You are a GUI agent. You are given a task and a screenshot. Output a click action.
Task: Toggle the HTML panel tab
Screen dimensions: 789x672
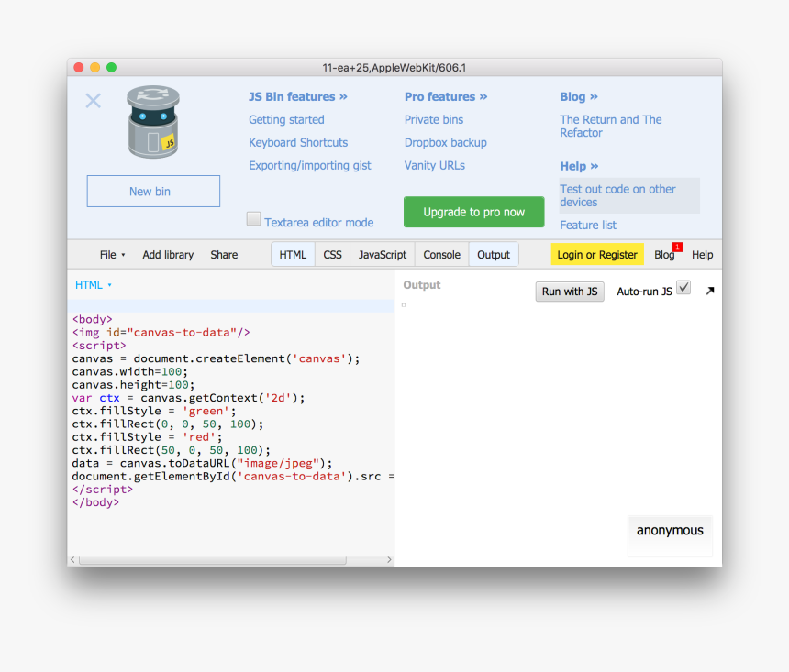click(x=293, y=255)
